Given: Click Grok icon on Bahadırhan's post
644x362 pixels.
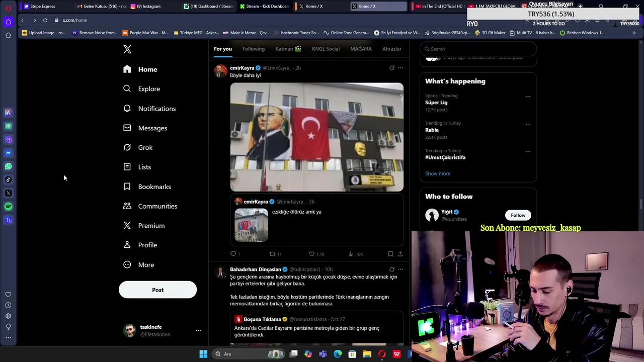Looking at the screenshot, I should tap(392, 269).
